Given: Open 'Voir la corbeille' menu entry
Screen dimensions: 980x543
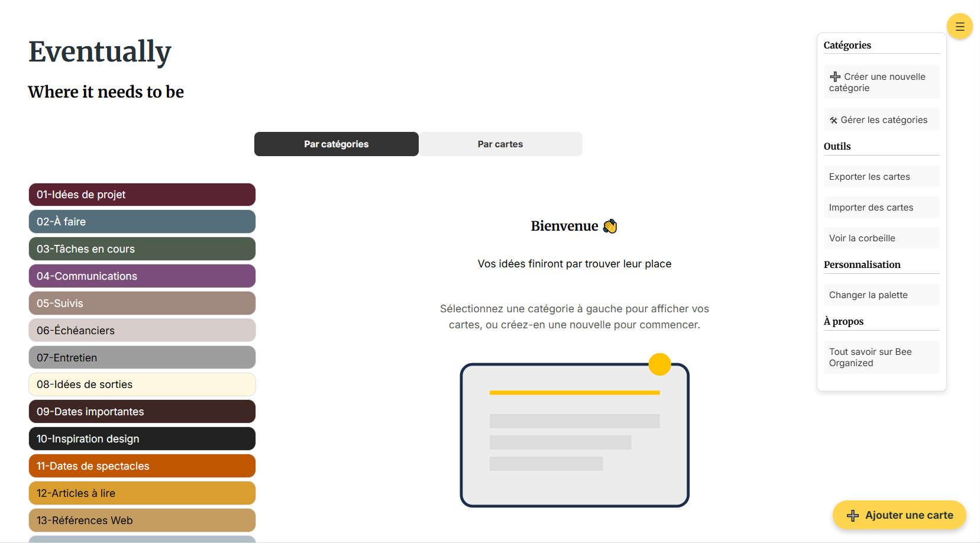Looking at the screenshot, I should point(881,238).
